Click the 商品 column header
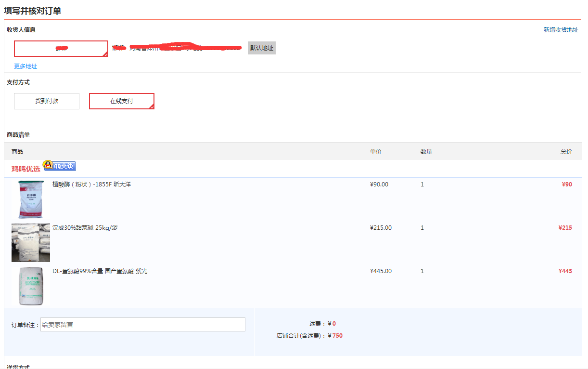Screen dimensions: 588x369 [x=17, y=152]
